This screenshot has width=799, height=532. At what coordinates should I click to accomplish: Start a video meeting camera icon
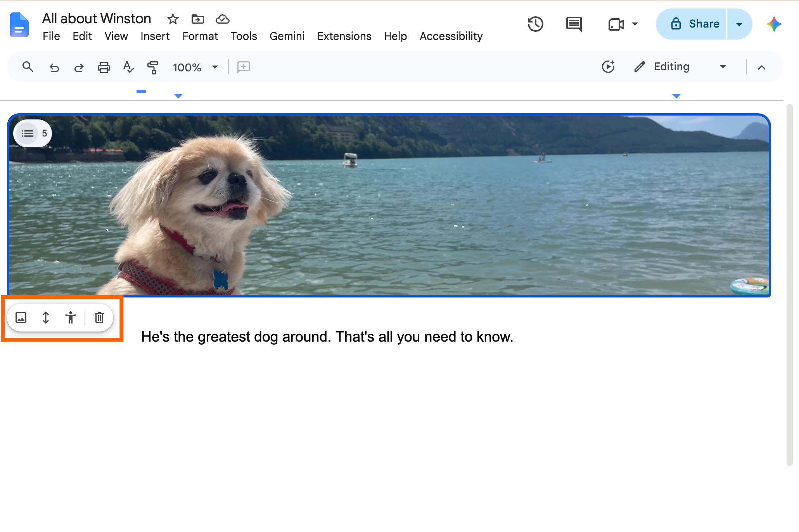point(616,24)
